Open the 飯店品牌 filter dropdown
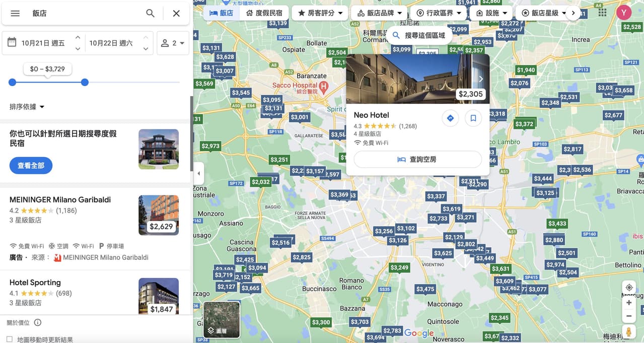The width and height of the screenshot is (644, 343). (380, 13)
